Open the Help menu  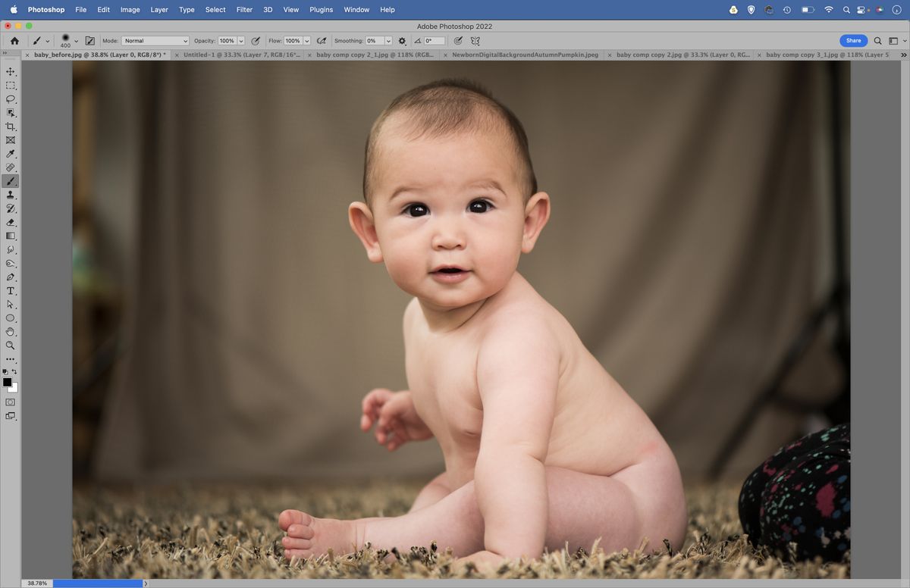pos(388,10)
